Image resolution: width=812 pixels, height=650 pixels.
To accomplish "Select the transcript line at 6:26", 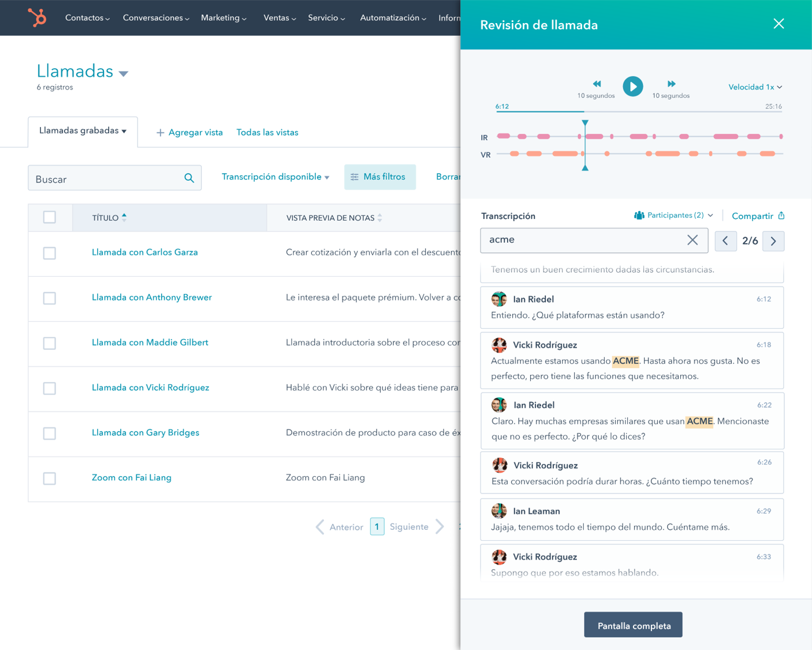I will click(x=632, y=473).
